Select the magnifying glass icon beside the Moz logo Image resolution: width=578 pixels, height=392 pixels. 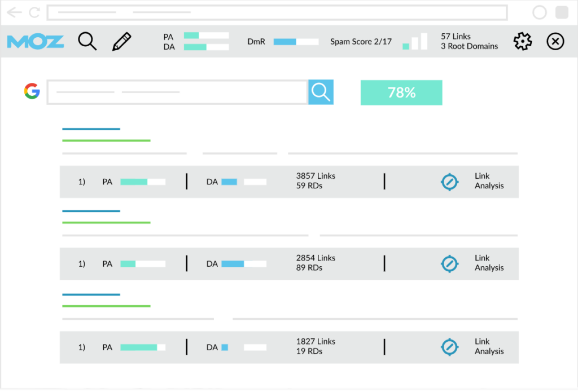click(87, 41)
